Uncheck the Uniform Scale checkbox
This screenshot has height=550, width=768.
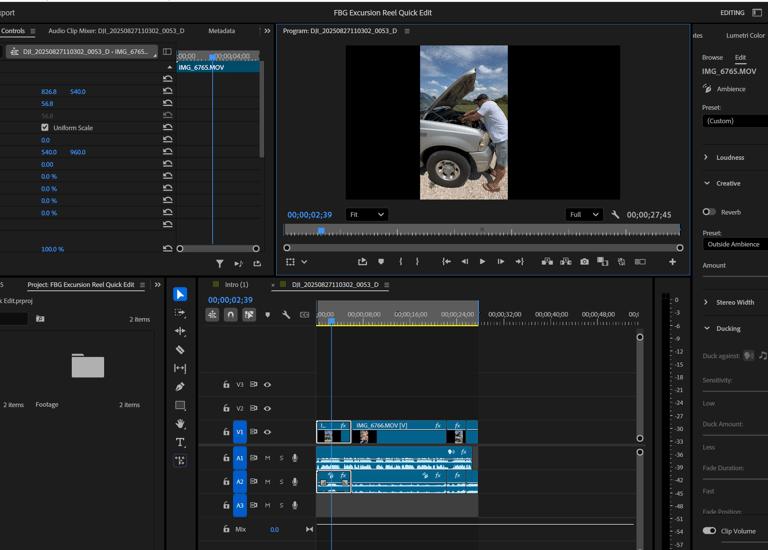coord(45,128)
